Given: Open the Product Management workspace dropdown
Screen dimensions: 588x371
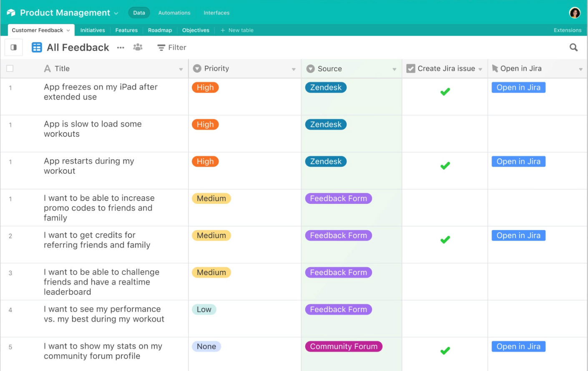Looking at the screenshot, I should (116, 13).
